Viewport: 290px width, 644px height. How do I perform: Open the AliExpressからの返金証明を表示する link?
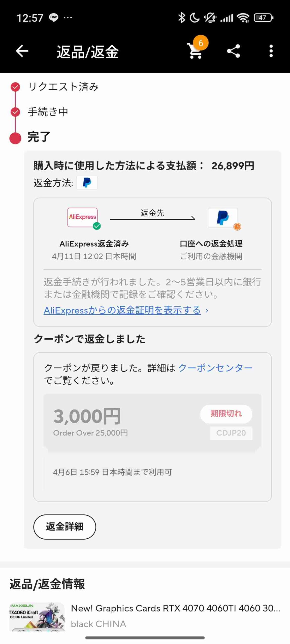pos(122,310)
